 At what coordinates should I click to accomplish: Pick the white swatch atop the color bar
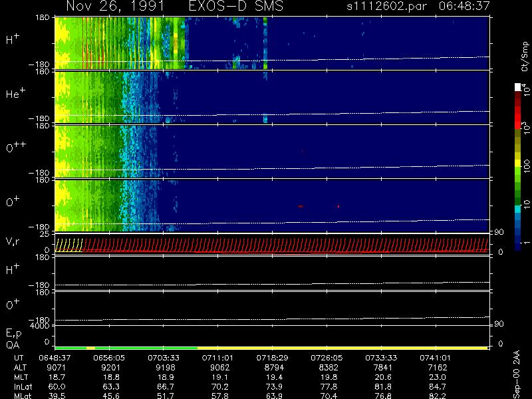518,87
